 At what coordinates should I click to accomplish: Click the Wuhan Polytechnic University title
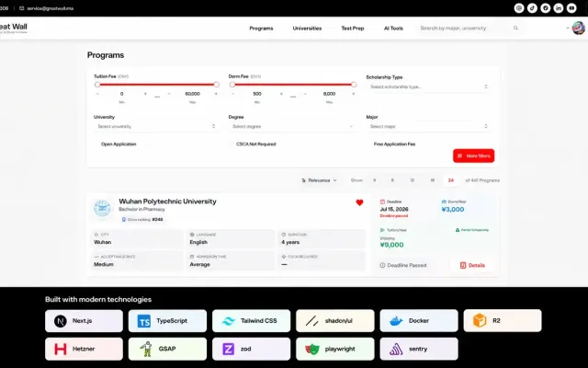[167, 201]
